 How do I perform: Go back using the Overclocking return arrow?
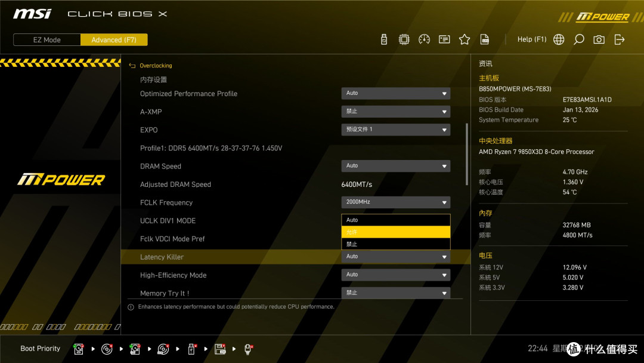(x=132, y=66)
